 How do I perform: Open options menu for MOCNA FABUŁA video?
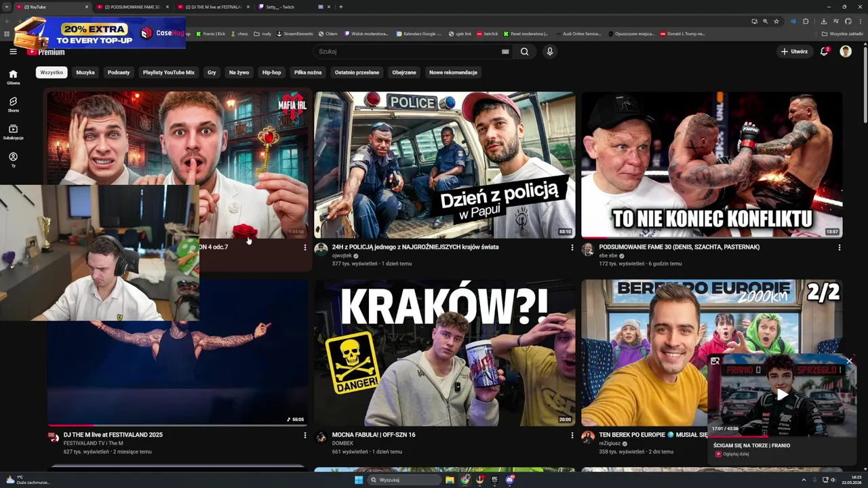click(x=572, y=435)
